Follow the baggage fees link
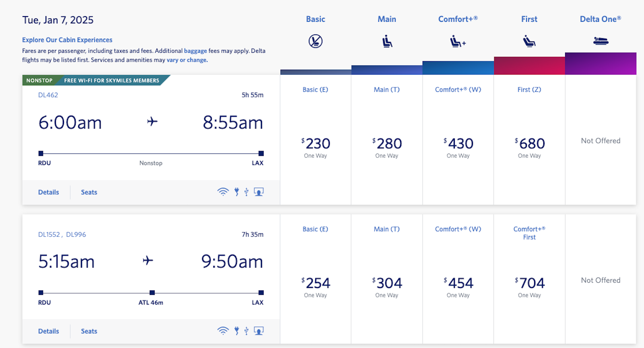Viewport: 644px width, 348px height. [195, 51]
